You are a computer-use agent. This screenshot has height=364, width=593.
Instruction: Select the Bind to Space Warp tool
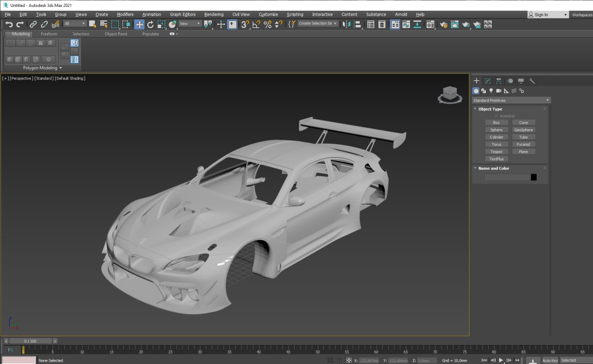55,24
